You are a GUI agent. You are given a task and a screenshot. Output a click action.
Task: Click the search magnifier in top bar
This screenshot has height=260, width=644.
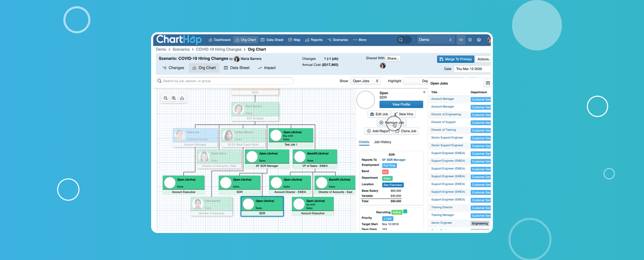(401, 40)
